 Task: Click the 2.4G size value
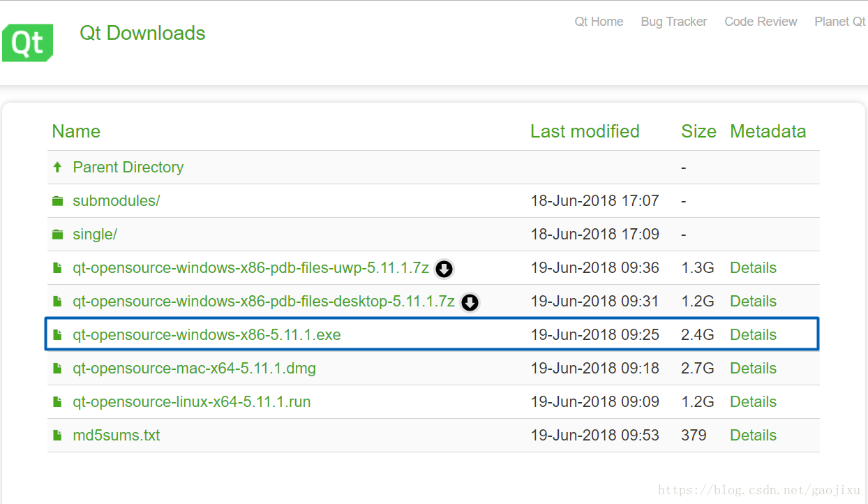pos(698,335)
